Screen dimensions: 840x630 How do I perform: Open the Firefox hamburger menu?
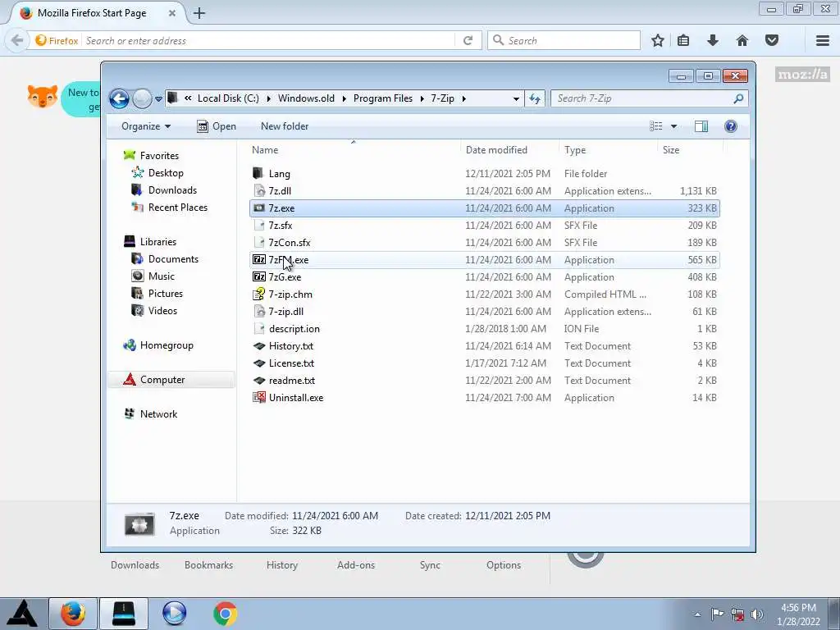click(822, 41)
